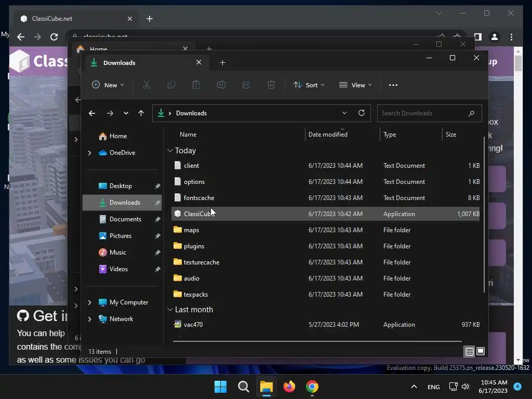Switch to details view layout icon
Screen dimensions: 532x399
click(469, 352)
